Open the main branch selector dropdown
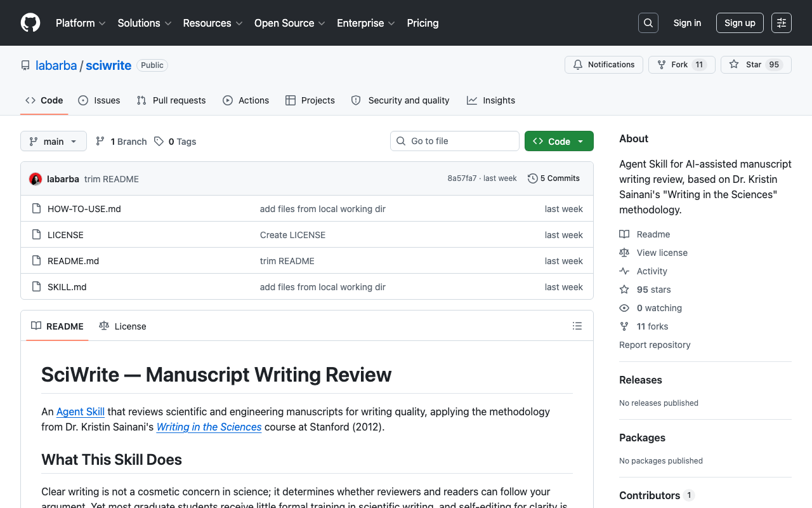The image size is (812, 508). (x=53, y=141)
